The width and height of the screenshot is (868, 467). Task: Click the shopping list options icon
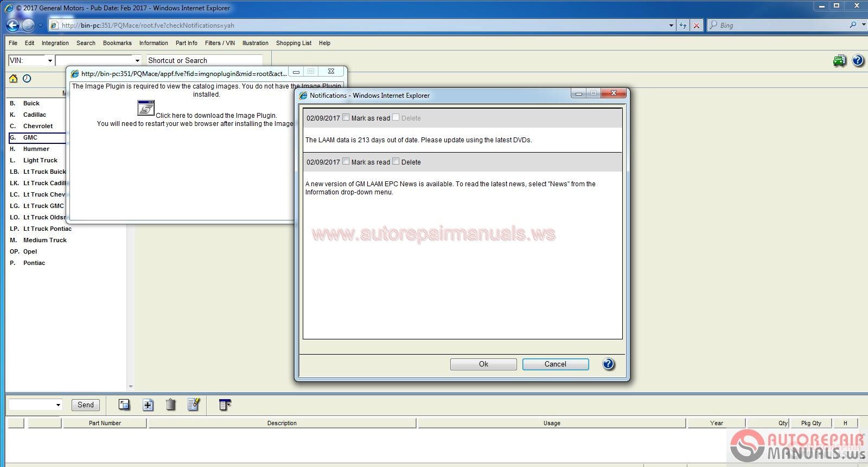[225, 405]
